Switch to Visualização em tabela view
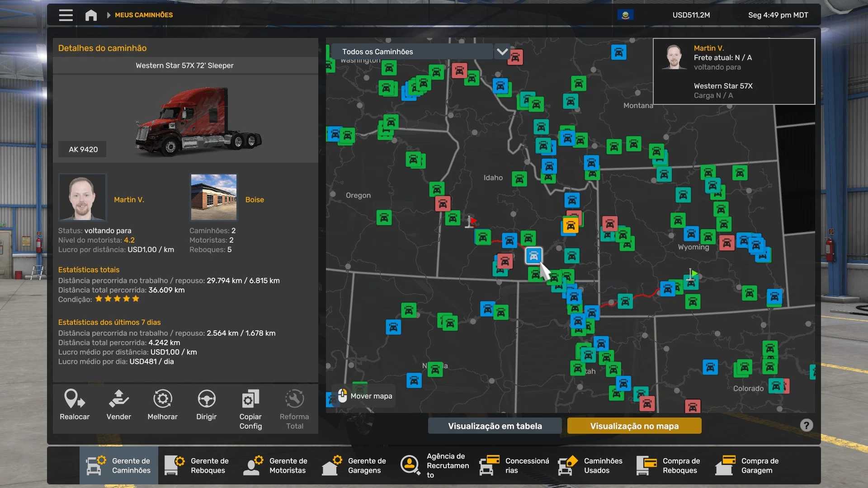This screenshot has width=868, height=488. 495,426
